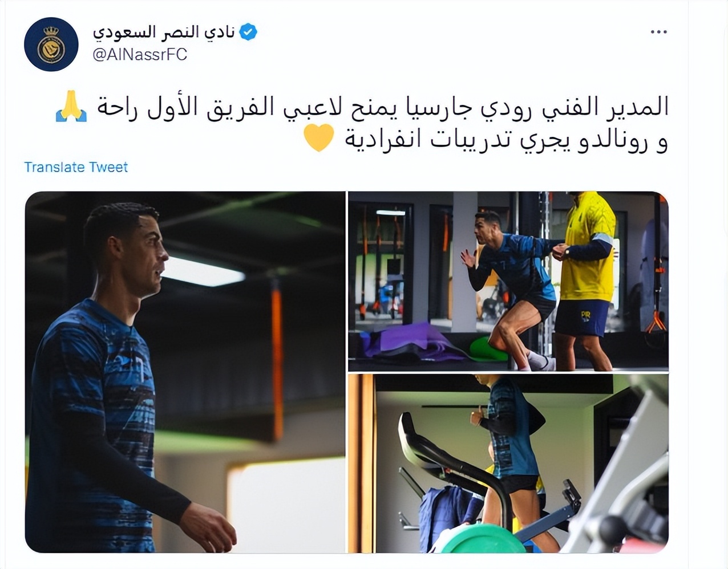
Task: Click the yellow heart emoji
Action: coord(318,137)
